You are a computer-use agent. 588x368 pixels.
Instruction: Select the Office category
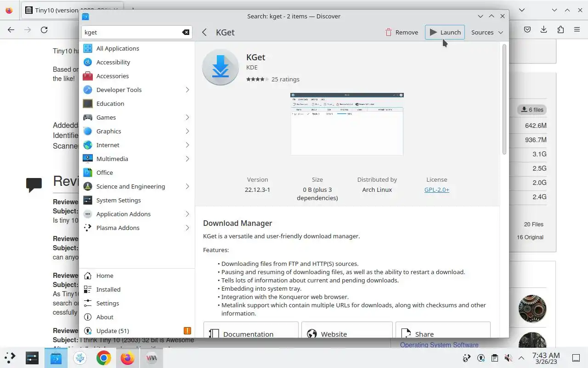137,172
